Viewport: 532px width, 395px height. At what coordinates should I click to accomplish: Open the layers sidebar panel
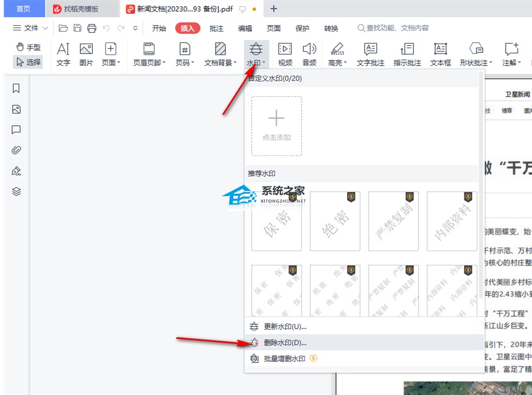(16, 191)
